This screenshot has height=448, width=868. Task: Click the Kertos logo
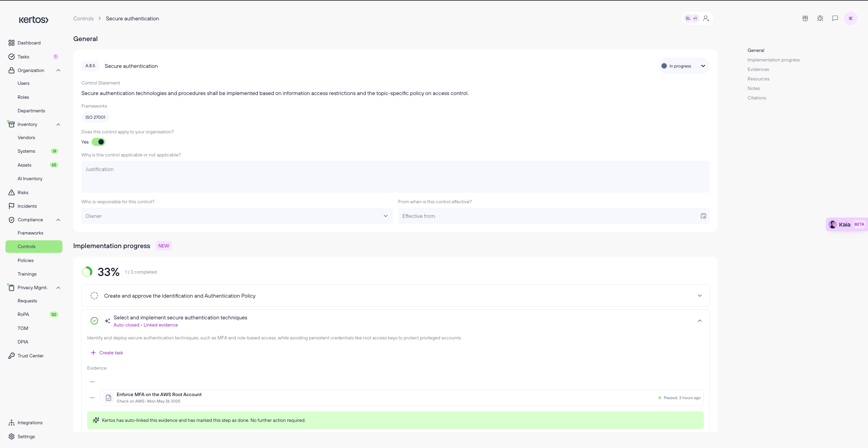(x=34, y=20)
